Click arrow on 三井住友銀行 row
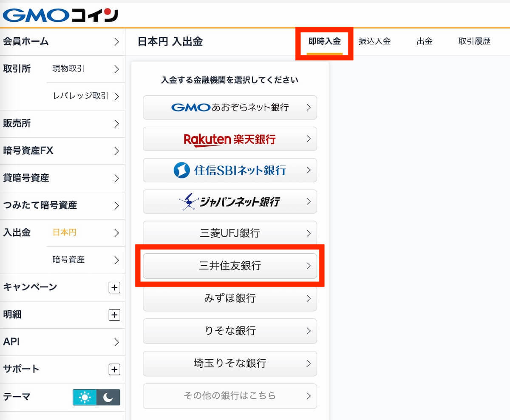Screen dimensions: 510x420 (x=309, y=266)
